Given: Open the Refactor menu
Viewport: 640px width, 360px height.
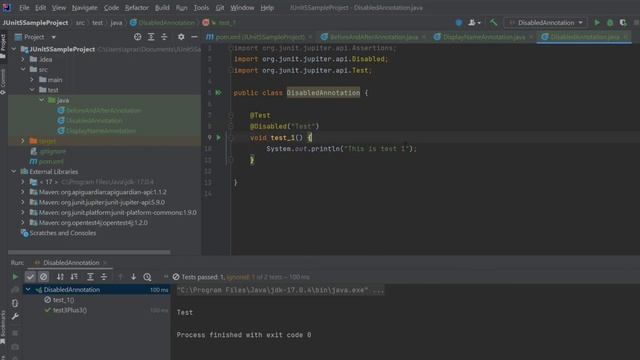Looking at the screenshot, I should (137, 8).
